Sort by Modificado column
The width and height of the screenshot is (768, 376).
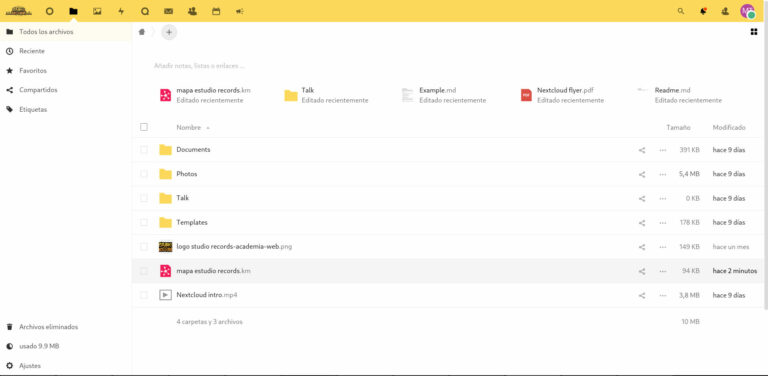click(729, 127)
